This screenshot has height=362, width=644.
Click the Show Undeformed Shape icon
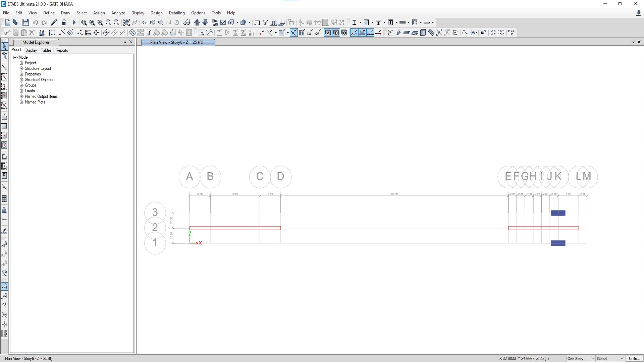coord(257,22)
